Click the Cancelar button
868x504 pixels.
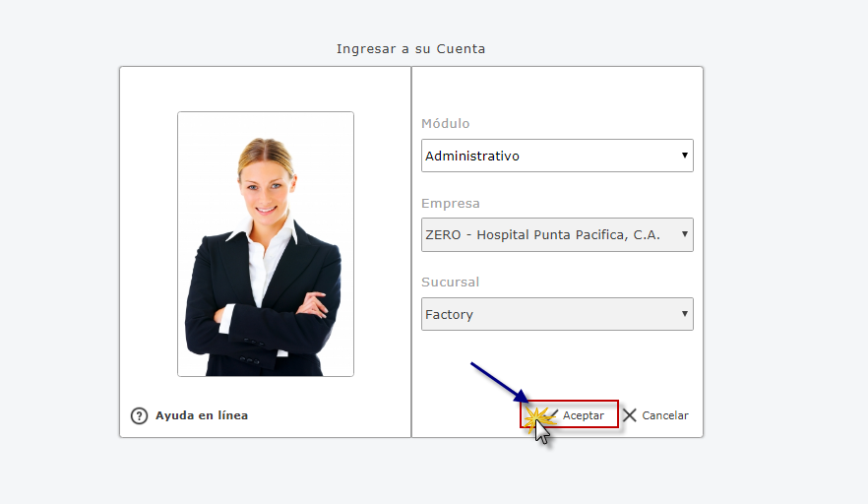pos(655,415)
